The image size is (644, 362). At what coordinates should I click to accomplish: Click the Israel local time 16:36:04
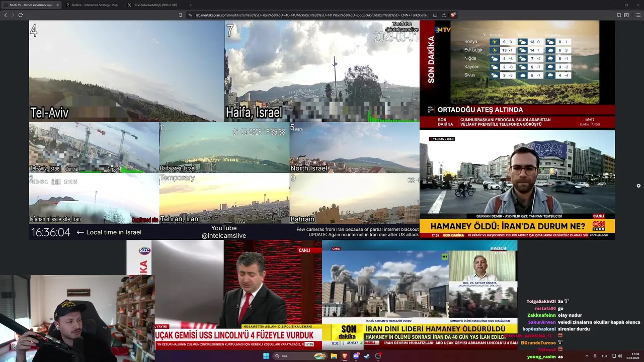click(51, 232)
